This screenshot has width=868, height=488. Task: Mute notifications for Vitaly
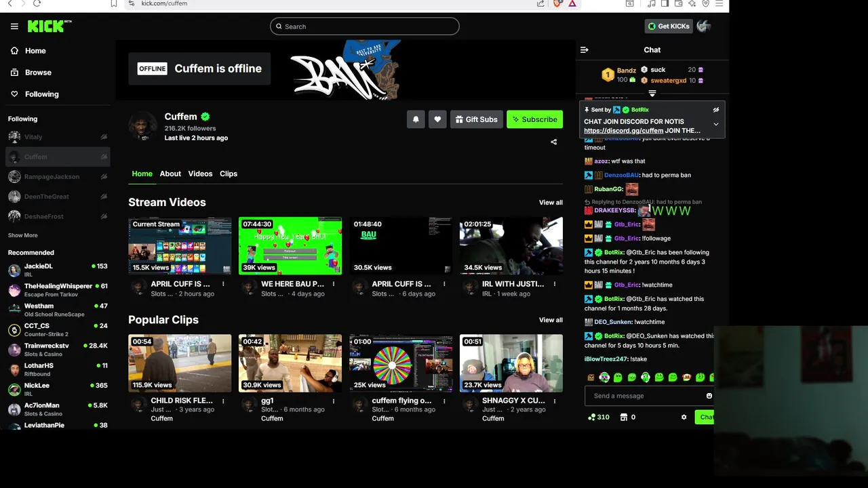[104, 137]
